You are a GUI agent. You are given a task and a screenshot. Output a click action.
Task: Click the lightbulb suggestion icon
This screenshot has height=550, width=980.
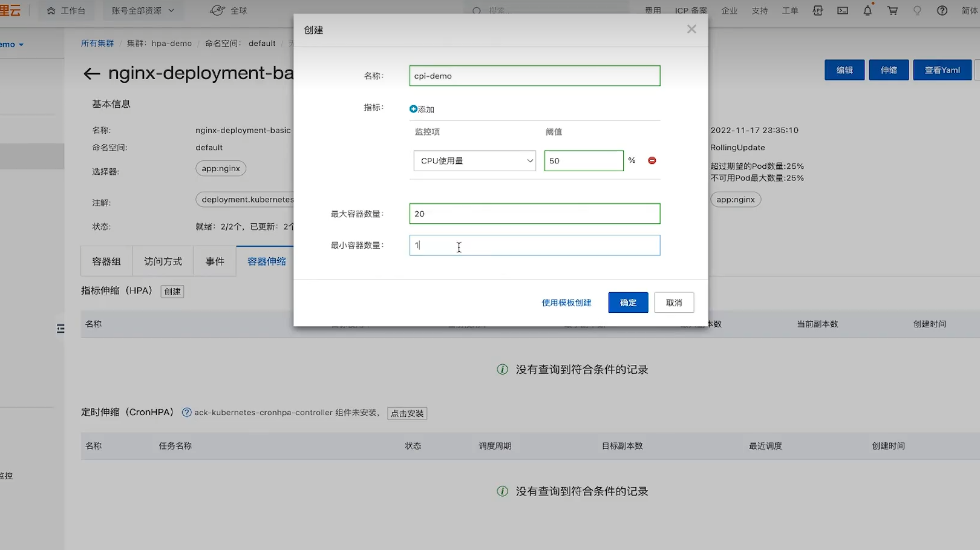pos(917,10)
